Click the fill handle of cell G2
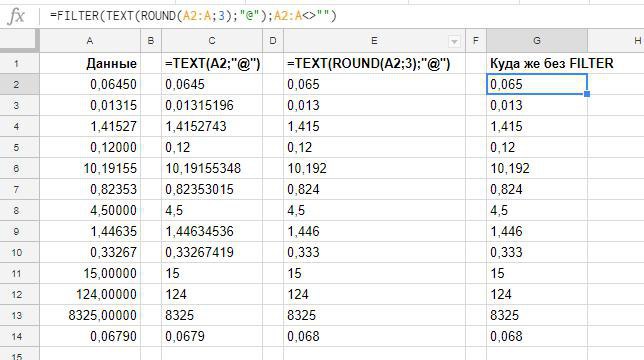Viewport: 644px width, 360px height. click(587, 94)
